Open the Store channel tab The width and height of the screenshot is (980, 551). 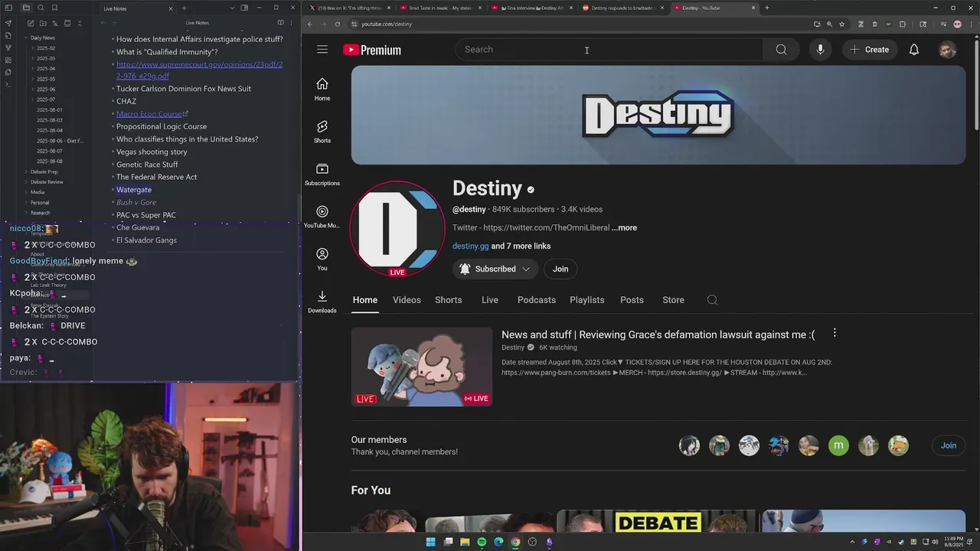[673, 300]
